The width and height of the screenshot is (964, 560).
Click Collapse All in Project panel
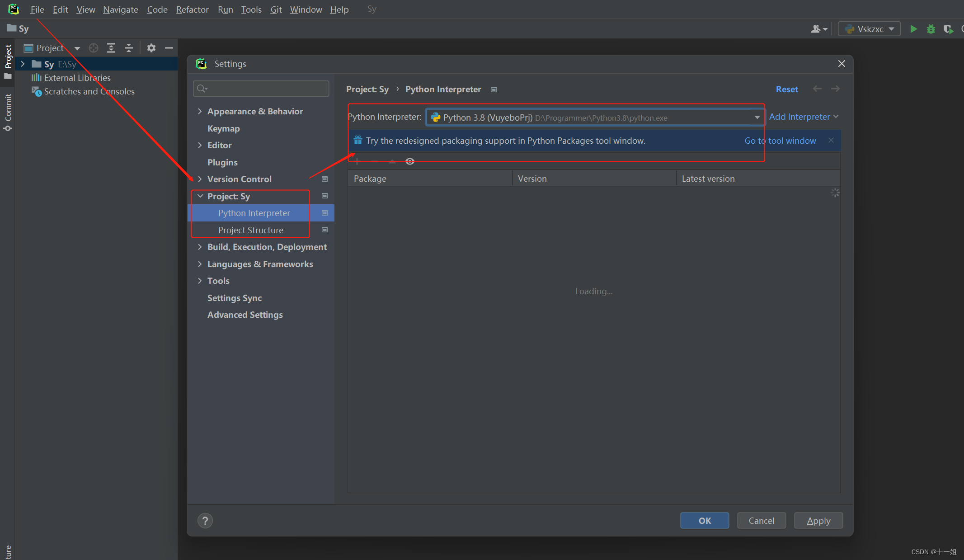coord(129,48)
